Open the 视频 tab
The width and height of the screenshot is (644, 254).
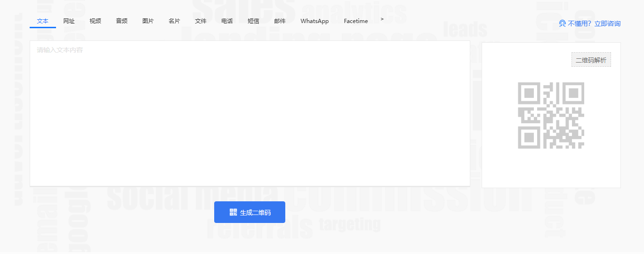pos(96,21)
